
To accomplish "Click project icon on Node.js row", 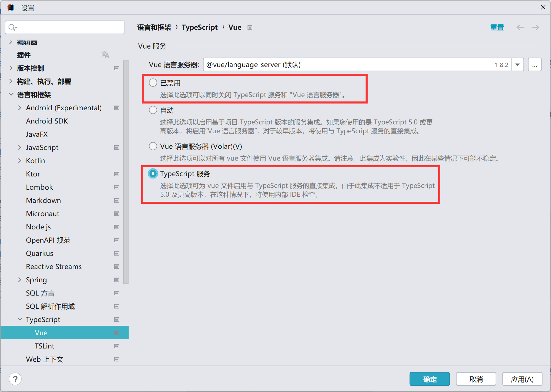I will (x=117, y=227).
